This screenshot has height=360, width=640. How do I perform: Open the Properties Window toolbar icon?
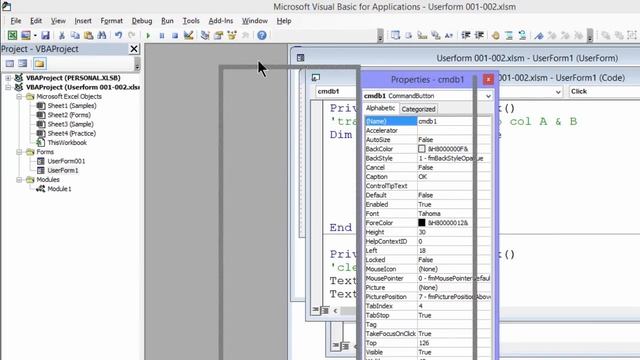pos(218,36)
